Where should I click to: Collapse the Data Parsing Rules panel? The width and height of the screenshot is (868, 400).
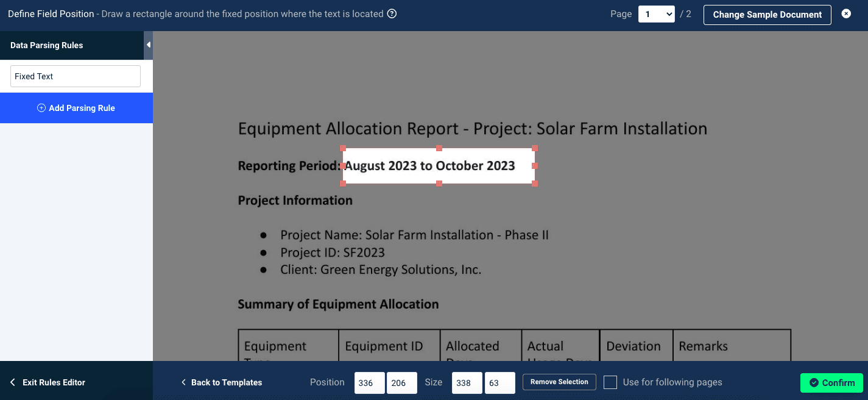(148, 45)
